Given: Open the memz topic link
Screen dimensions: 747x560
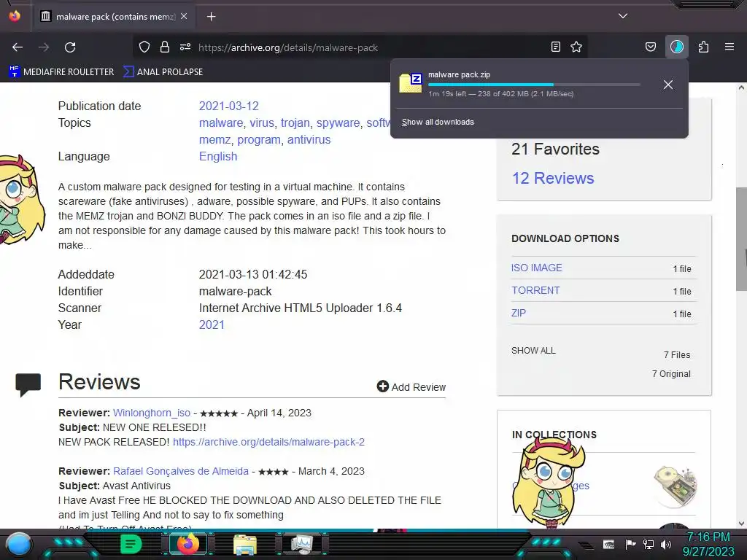Looking at the screenshot, I should pyautogui.click(x=214, y=139).
